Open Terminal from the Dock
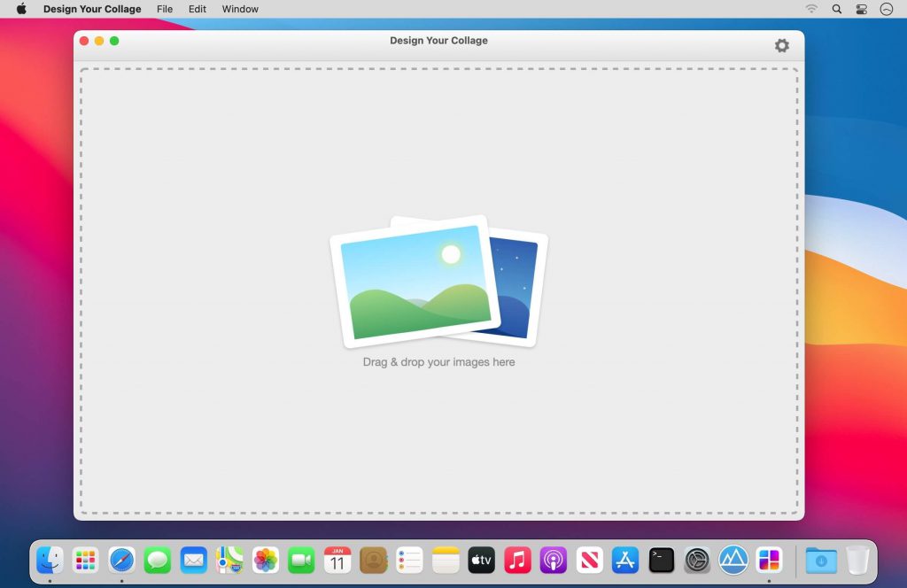 661,560
